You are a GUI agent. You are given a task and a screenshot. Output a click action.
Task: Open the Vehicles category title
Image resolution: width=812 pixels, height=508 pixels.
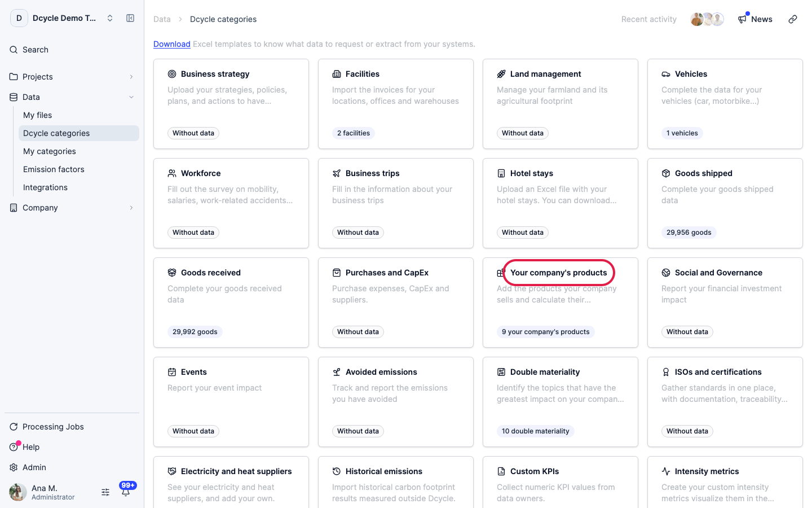tap(691, 74)
